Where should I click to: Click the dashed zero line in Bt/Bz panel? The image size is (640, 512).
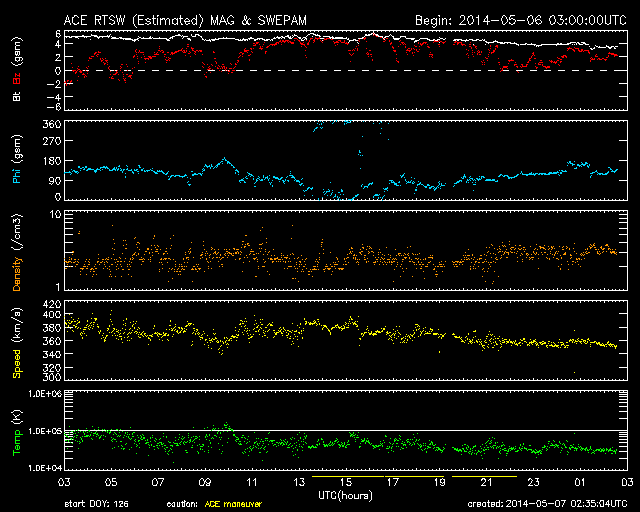(x=346, y=70)
